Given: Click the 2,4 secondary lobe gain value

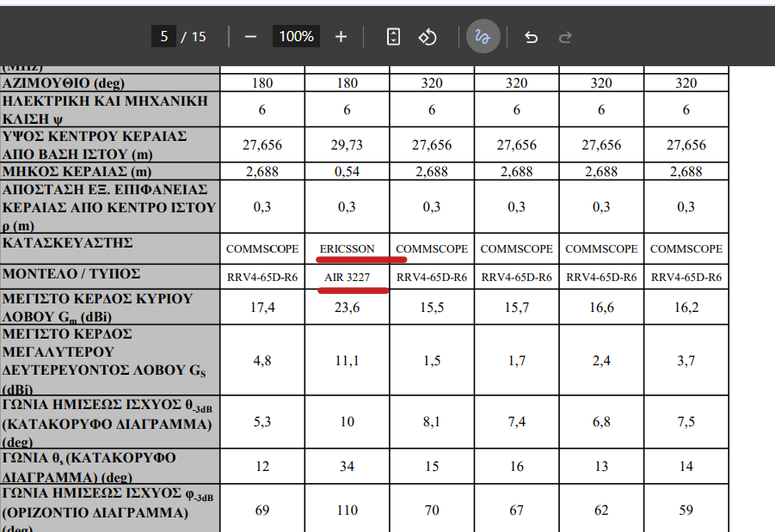Looking at the screenshot, I should (x=601, y=361).
